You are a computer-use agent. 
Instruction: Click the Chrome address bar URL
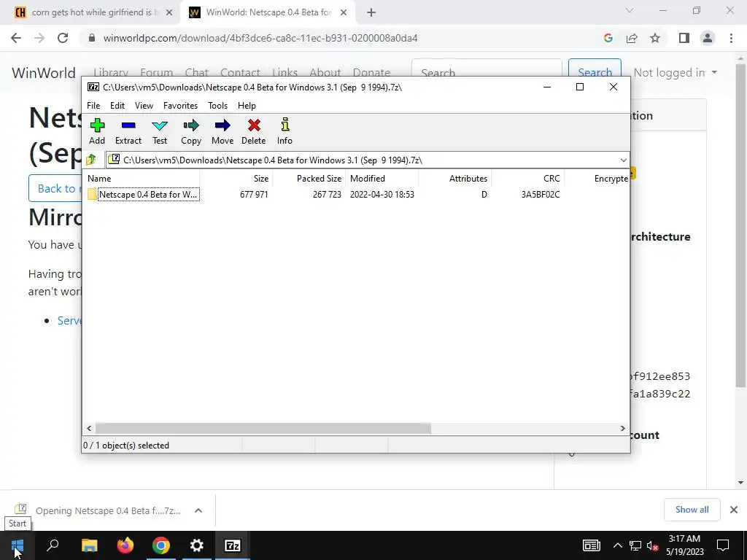pos(260,38)
